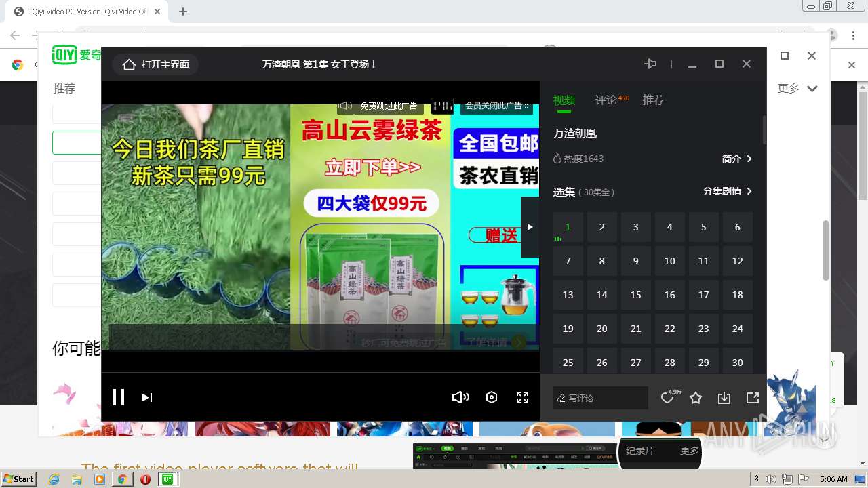Select episode 21
Viewport: 868px width, 488px height.
[x=636, y=329]
